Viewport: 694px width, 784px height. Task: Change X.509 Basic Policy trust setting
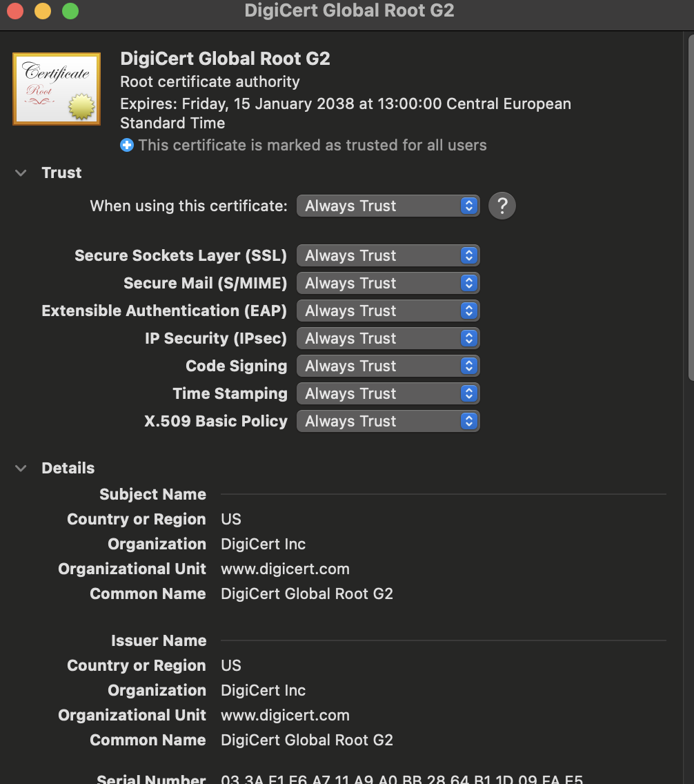pos(388,421)
